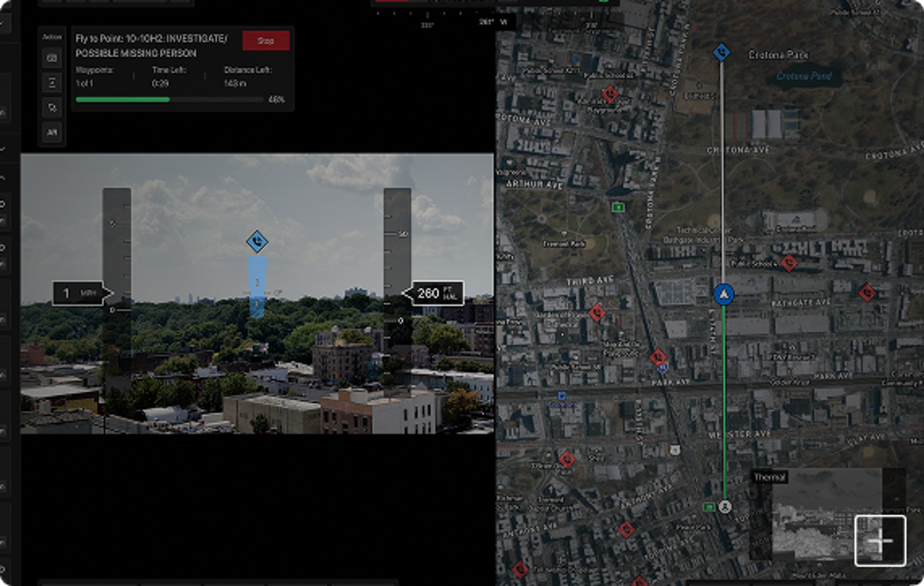Click the compass heading W indicator

point(504,22)
